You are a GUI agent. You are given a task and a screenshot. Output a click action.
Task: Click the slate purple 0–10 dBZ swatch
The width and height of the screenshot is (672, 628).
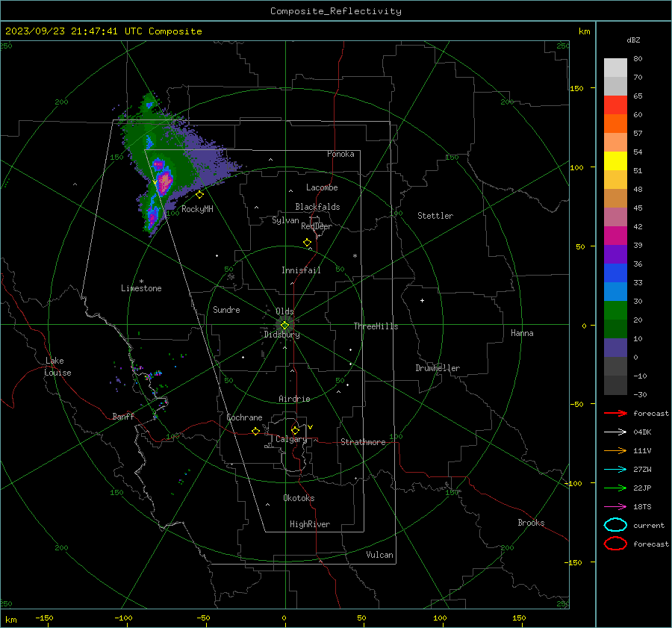(x=615, y=348)
